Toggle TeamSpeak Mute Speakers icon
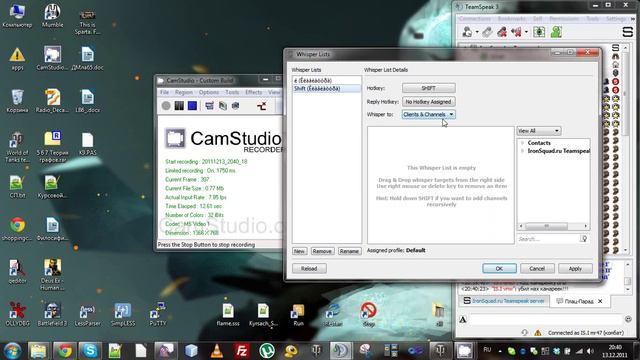The height and width of the screenshot is (360, 640). point(516,32)
